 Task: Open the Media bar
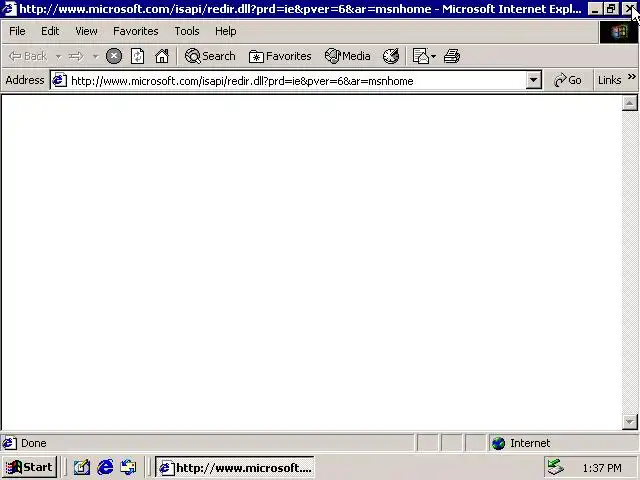tap(348, 56)
